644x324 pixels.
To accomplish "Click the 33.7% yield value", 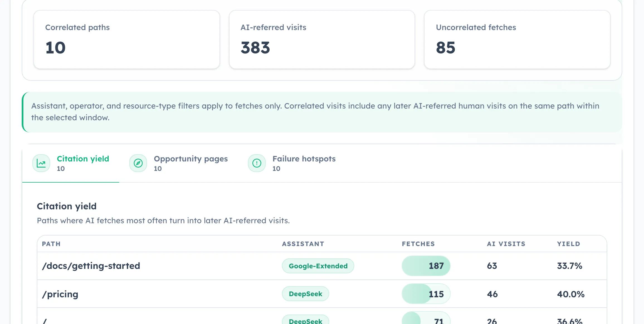I will (x=570, y=266).
